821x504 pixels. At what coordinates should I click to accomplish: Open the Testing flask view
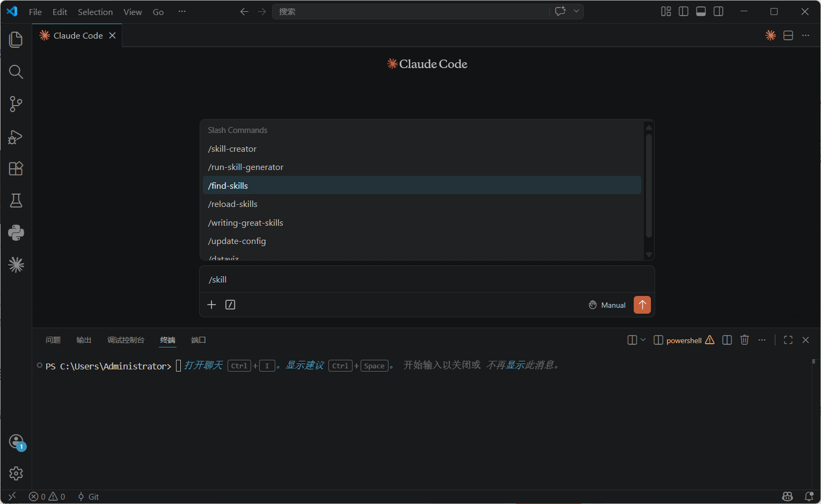(x=16, y=201)
